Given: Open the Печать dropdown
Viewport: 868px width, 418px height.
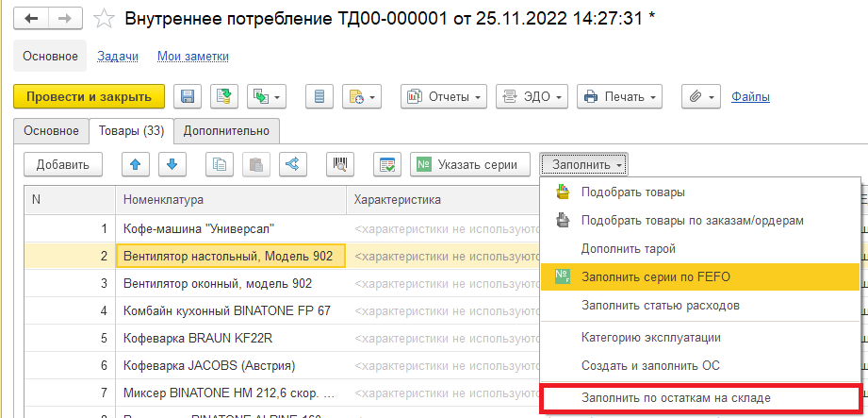Looking at the screenshot, I should click(619, 97).
